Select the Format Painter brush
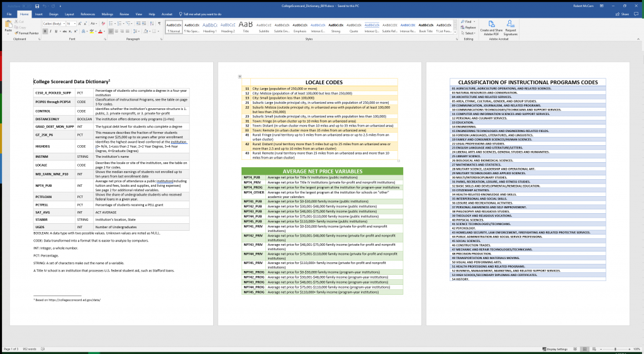644x354 pixels. [x=16, y=33]
